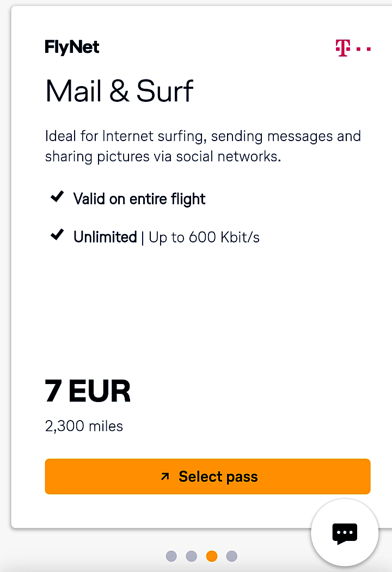Click the carousel dot pagination strip
This screenshot has width=392, height=572.
point(201,556)
